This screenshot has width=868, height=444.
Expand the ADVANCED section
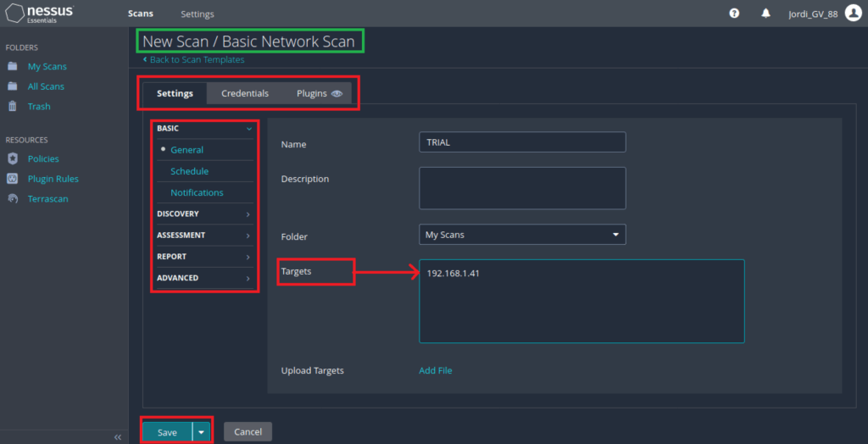205,278
